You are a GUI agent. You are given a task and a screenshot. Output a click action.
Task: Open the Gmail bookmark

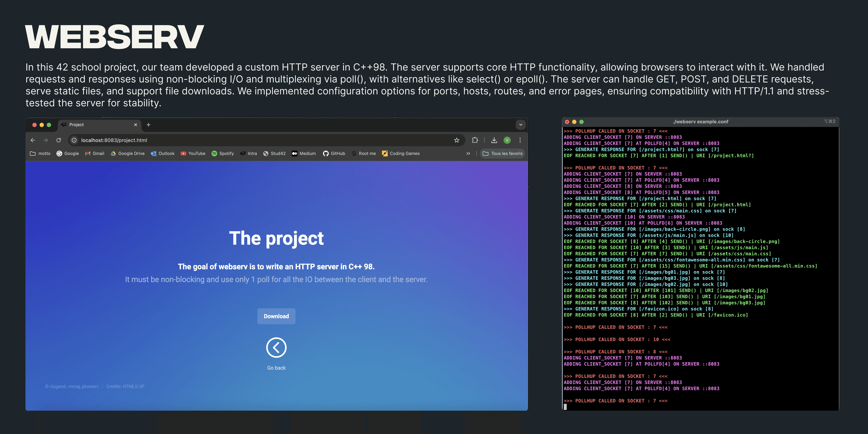(x=95, y=153)
